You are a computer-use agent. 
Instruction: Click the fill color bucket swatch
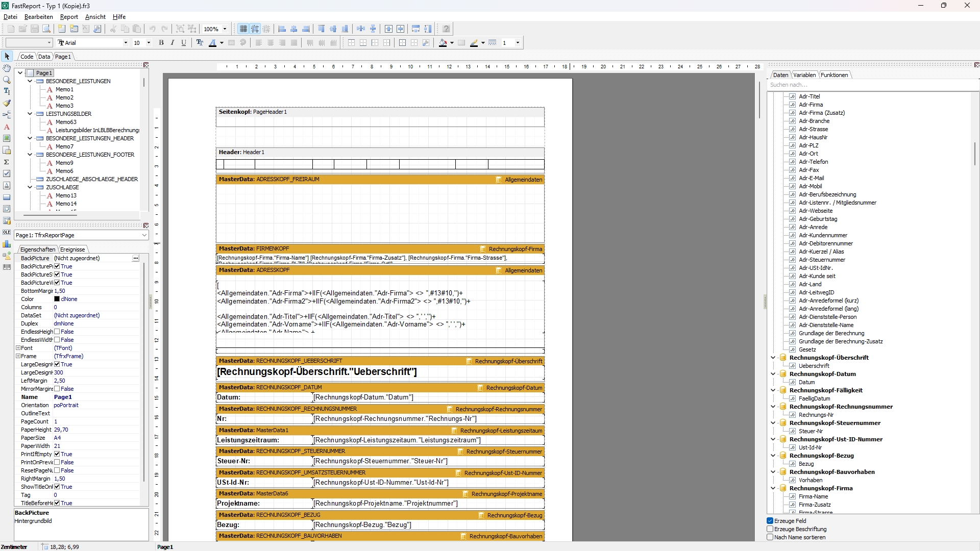[x=443, y=43]
